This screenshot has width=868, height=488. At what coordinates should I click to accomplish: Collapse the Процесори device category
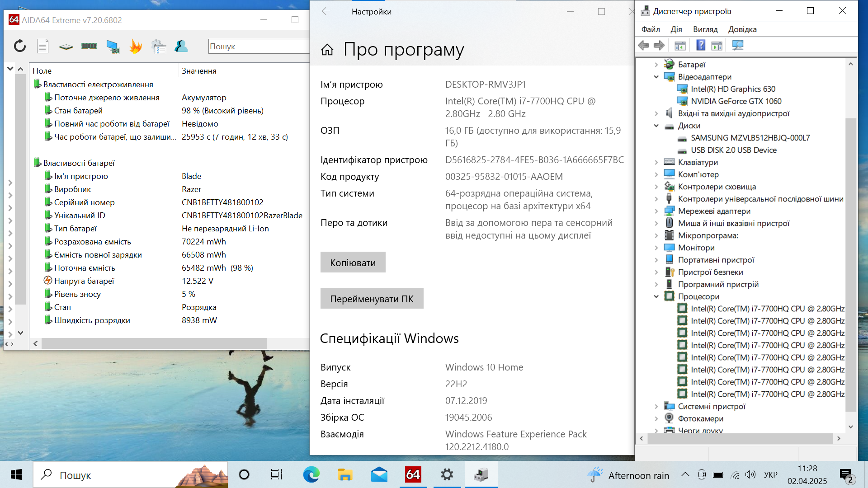coord(656,296)
